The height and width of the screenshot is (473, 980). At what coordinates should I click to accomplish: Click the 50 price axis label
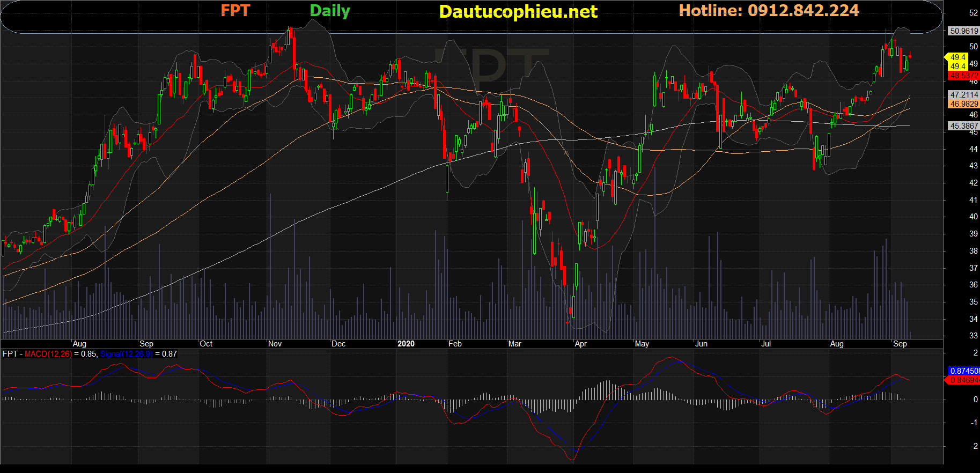[x=974, y=47]
